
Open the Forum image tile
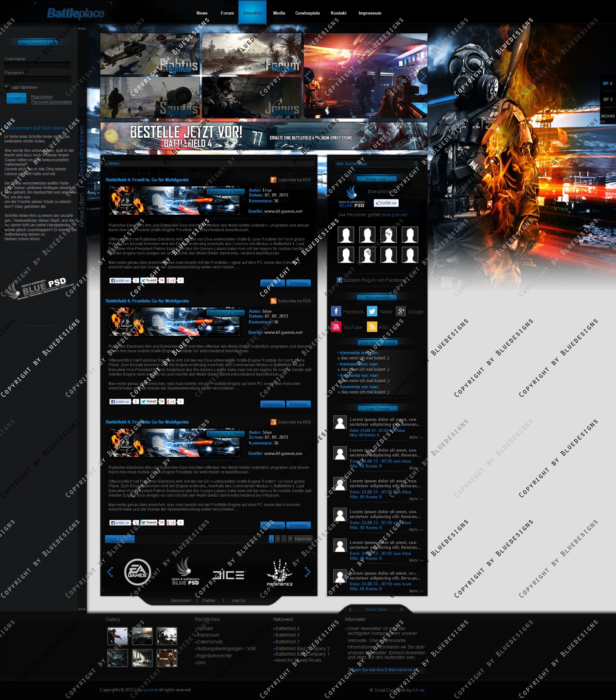pyautogui.click(x=251, y=54)
